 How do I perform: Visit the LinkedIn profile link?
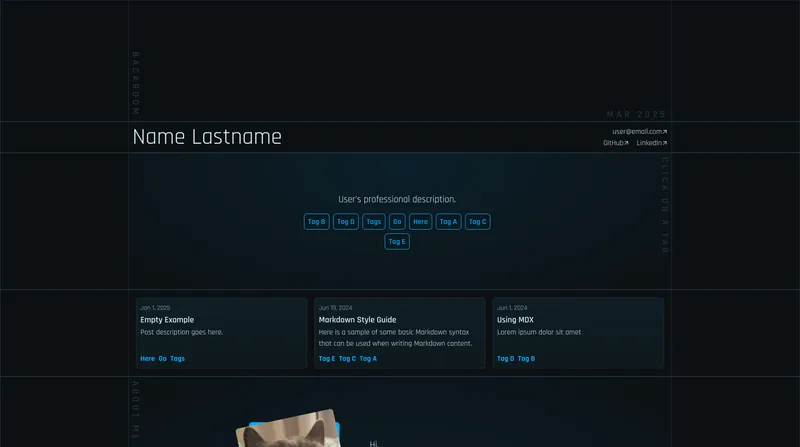[x=651, y=143]
